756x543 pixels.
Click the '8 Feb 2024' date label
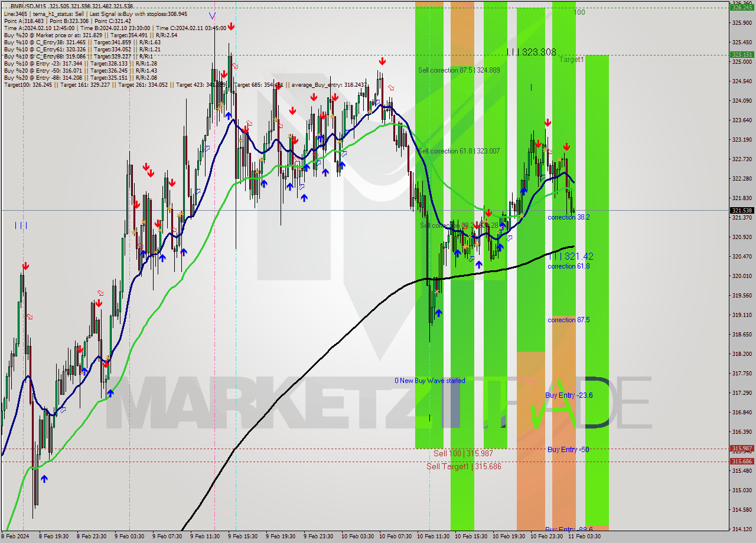point(14,537)
